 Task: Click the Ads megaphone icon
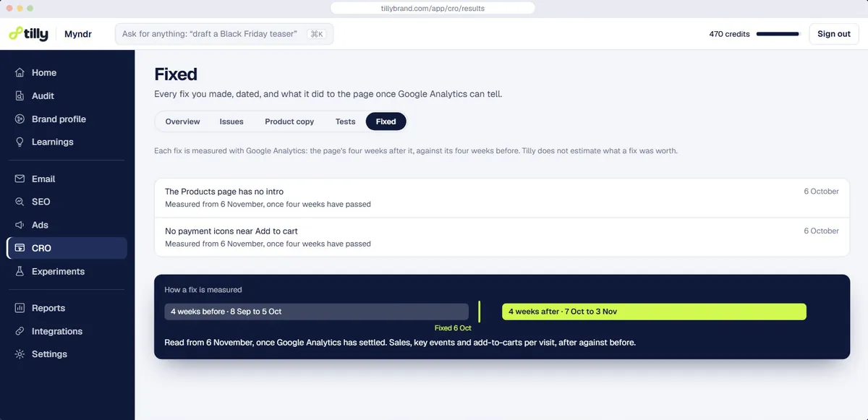click(20, 226)
